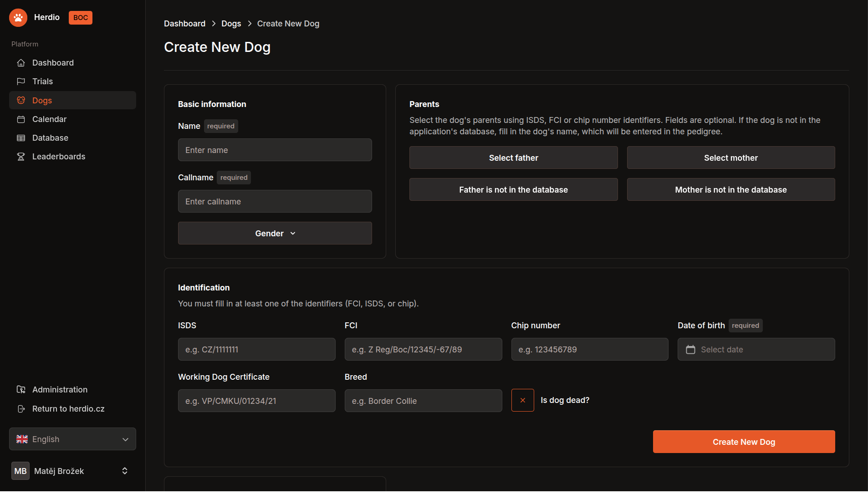This screenshot has width=868, height=494.
Task: Click the BOC badge next to Herdio
Action: point(81,18)
